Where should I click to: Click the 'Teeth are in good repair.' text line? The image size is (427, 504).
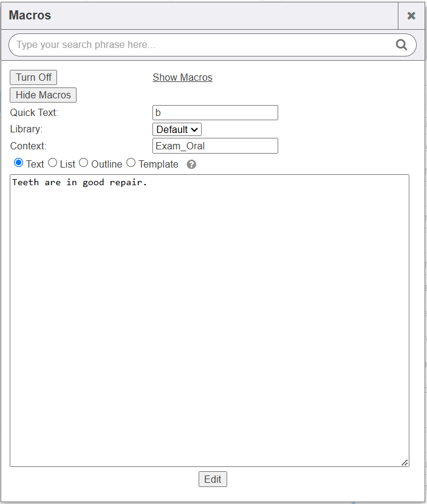pos(80,182)
